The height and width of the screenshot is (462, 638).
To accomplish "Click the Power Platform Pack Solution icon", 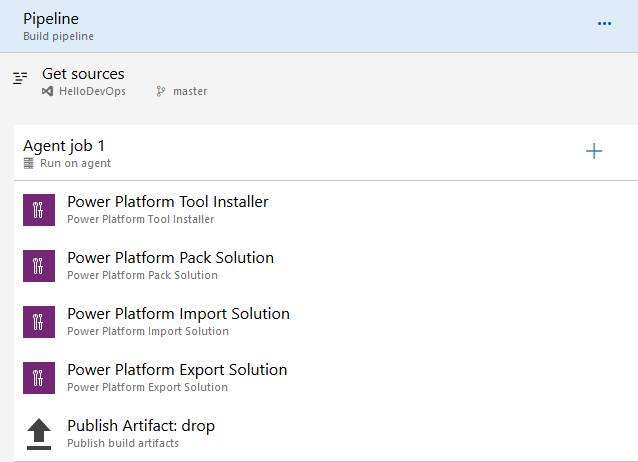I will pos(39,265).
